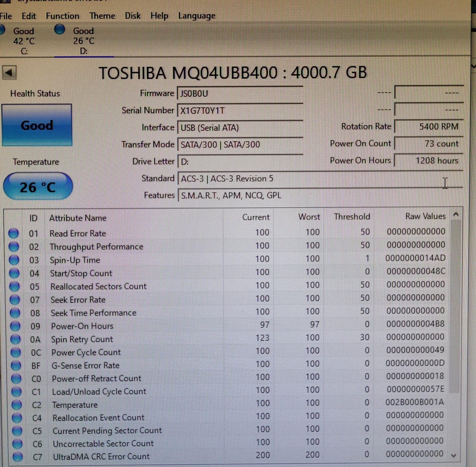Image resolution: width=476 pixels, height=467 pixels.
Task: Select the Load/Unload Cycle Count name
Action: [99, 391]
